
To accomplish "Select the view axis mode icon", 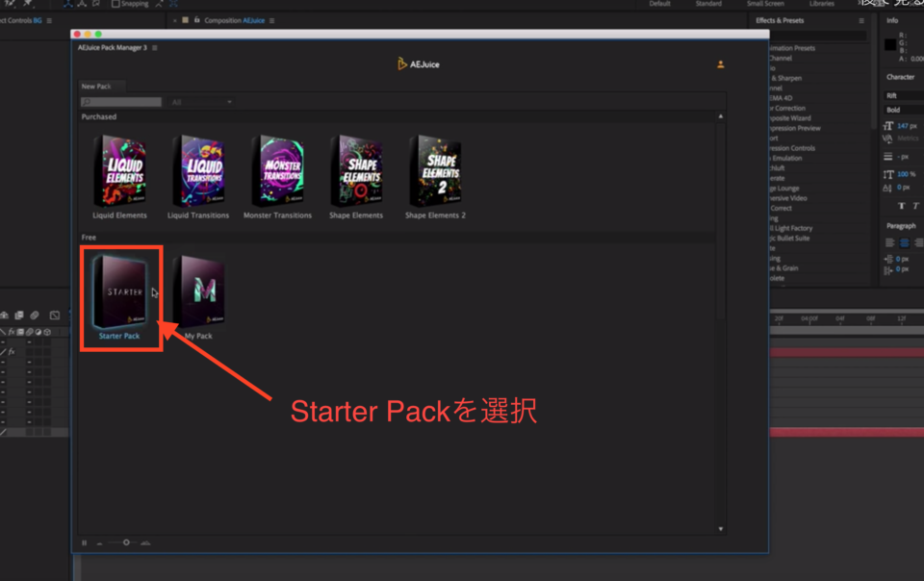I will [96, 4].
